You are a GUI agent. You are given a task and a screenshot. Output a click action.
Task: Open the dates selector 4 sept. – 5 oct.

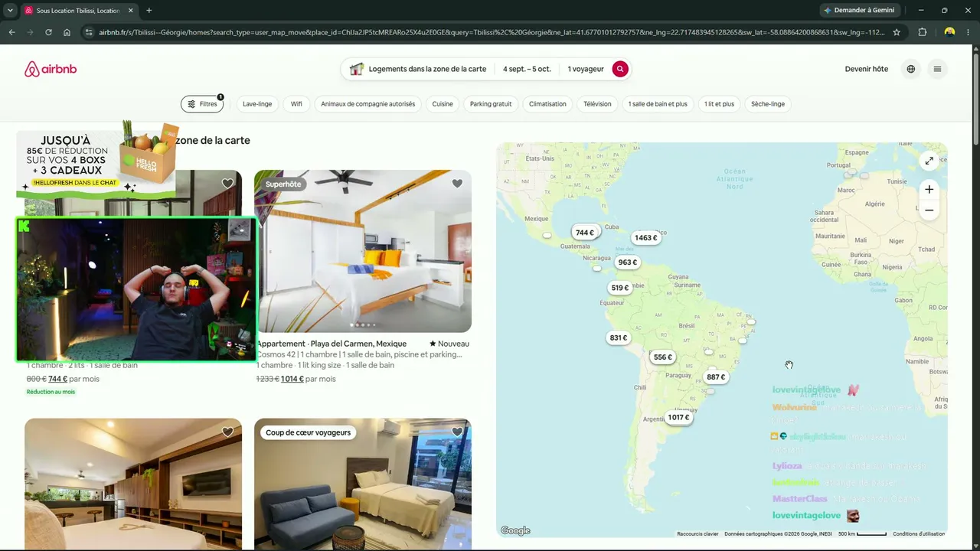[x=527, y=69]
